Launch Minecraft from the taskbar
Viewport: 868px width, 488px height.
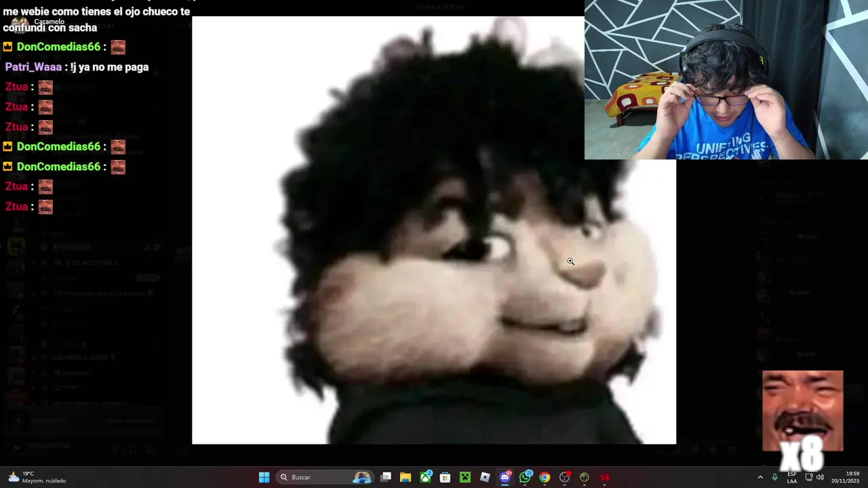(x=465, y=477)
